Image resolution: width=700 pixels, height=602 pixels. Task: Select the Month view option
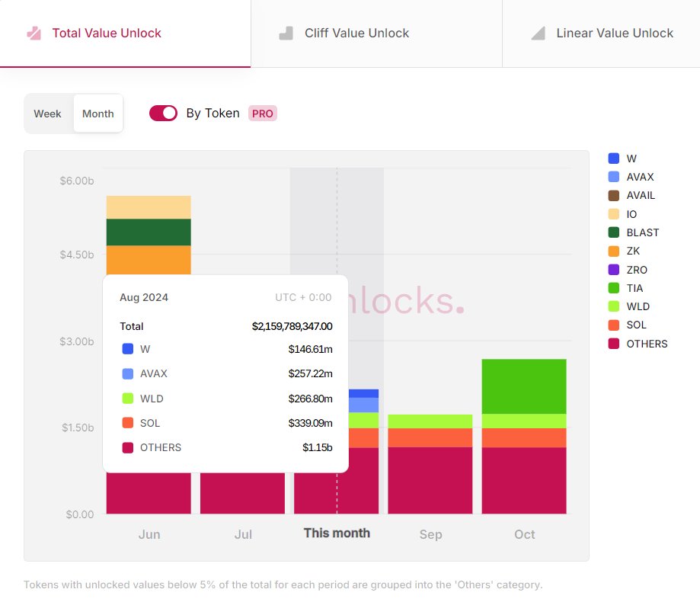tap(98, 114)
